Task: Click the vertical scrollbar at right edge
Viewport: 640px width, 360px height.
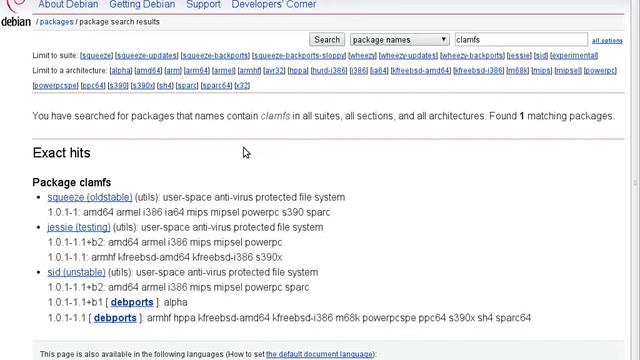Action: (635, 182)
